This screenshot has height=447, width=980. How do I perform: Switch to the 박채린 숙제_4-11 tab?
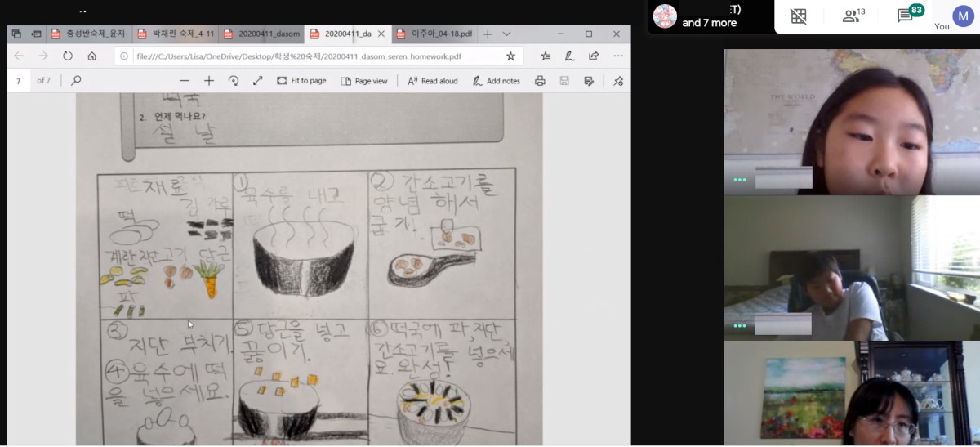click(176, 34)
